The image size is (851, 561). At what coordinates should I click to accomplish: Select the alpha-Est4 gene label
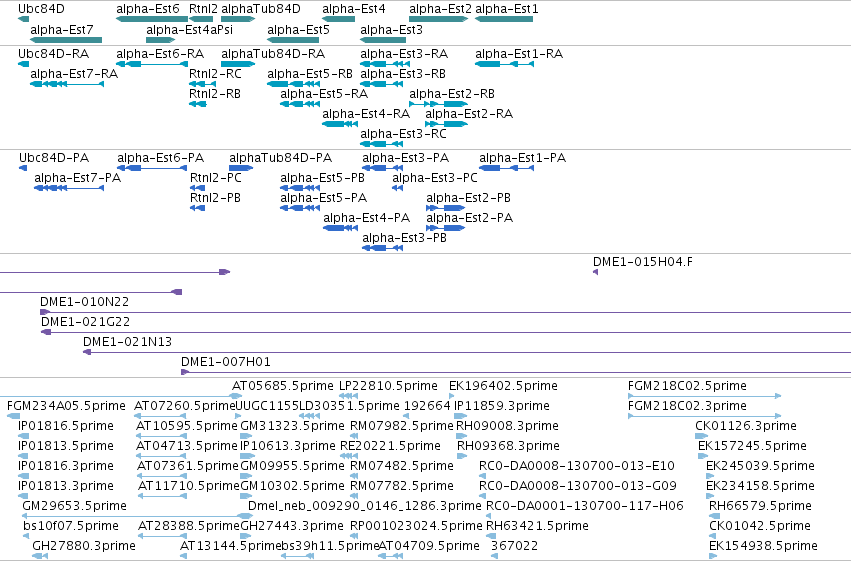(x=353, y=9)
